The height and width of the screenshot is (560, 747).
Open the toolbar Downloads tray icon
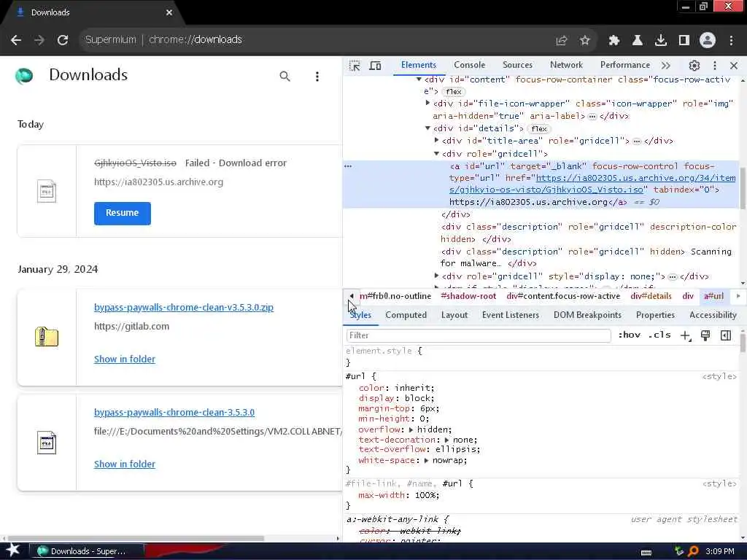[661, 41]
